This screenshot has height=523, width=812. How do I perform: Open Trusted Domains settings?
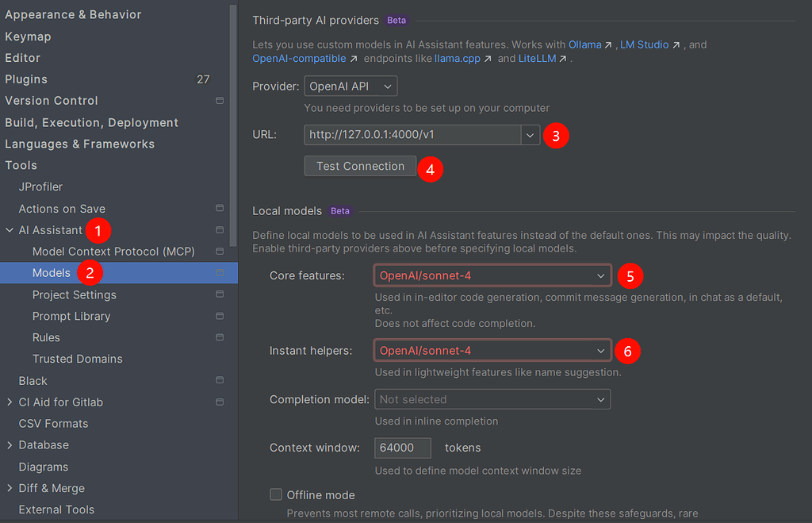(77, 359)
